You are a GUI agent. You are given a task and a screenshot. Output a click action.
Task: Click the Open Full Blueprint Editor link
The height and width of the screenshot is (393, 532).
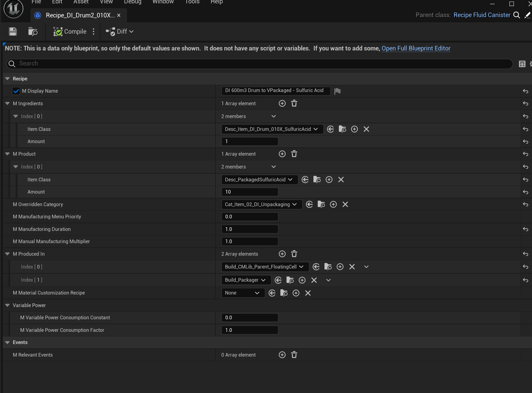[x=416, y=48]
